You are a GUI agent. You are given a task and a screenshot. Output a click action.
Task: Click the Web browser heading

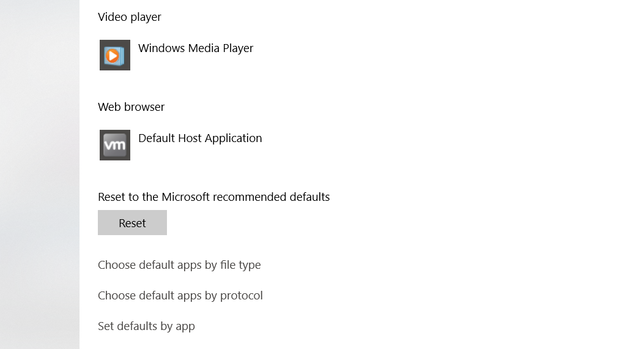point(131,107)
